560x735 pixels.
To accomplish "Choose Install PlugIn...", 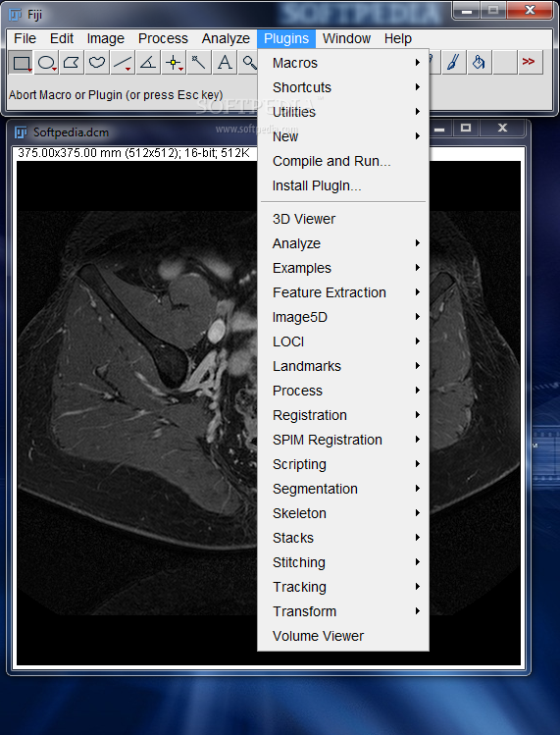I will (343, 185).
